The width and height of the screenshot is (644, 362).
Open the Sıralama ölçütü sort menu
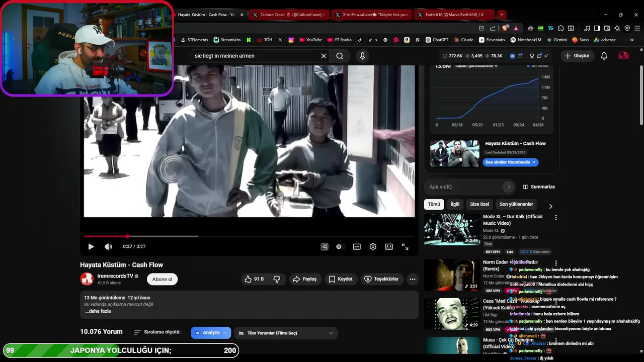point(157,332)
